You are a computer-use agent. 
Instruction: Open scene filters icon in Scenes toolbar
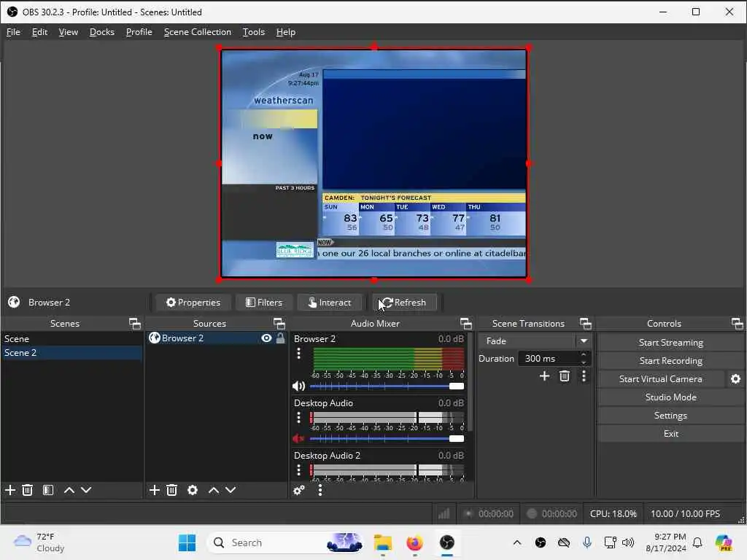48,490
